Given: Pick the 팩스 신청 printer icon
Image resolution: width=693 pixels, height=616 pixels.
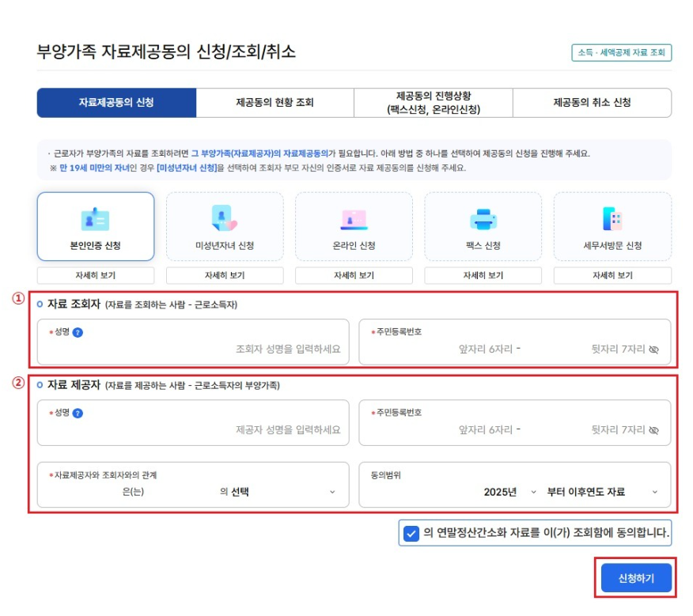Looking at the screenshot, I should (483, 219).
